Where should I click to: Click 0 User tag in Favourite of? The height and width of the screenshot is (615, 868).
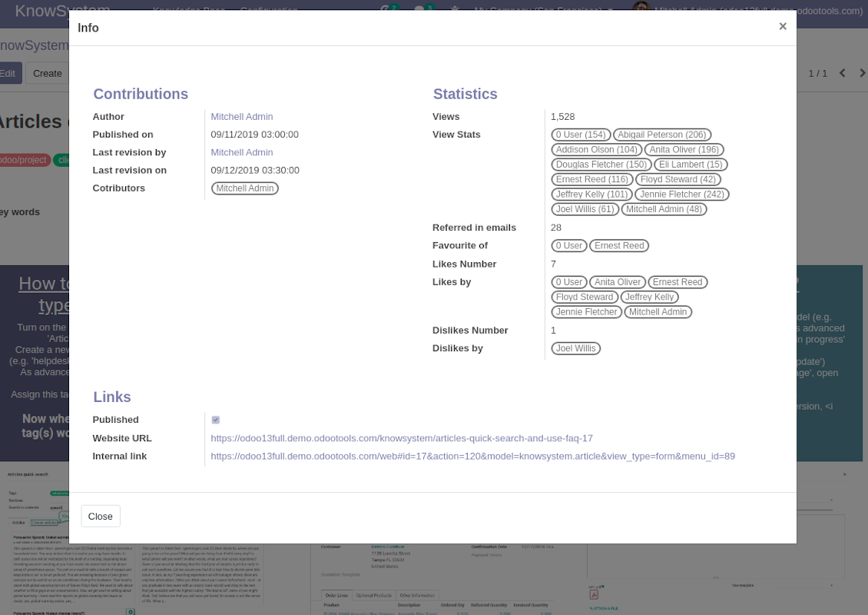click(569, 246)
